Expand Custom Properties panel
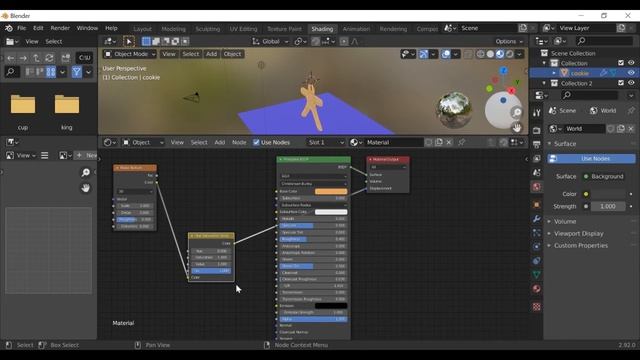 coord(549,246)
